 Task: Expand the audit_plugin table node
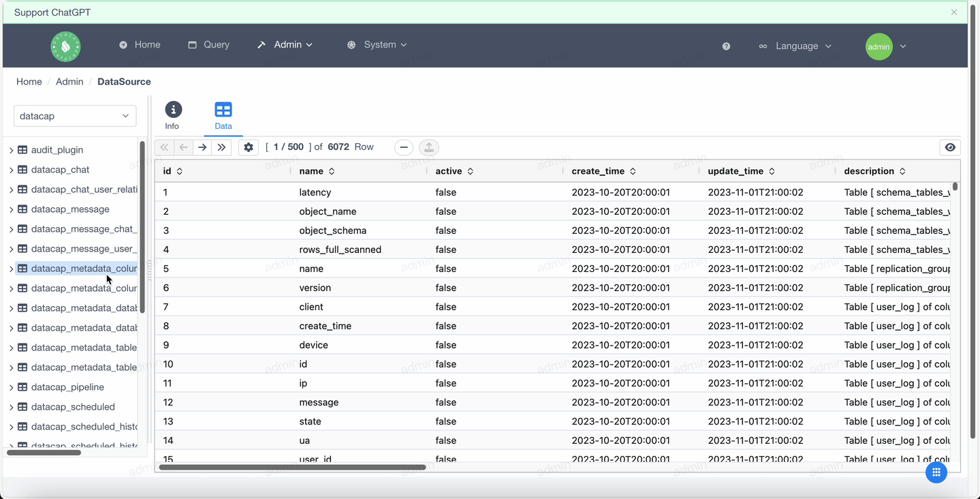pyautogui.click(x=12, y=149)
